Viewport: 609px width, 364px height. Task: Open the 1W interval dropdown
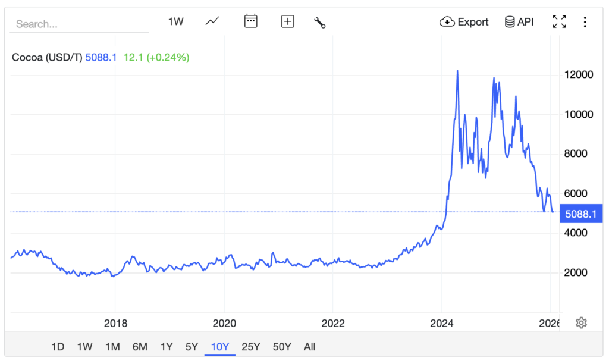click(x=175, y=22)
